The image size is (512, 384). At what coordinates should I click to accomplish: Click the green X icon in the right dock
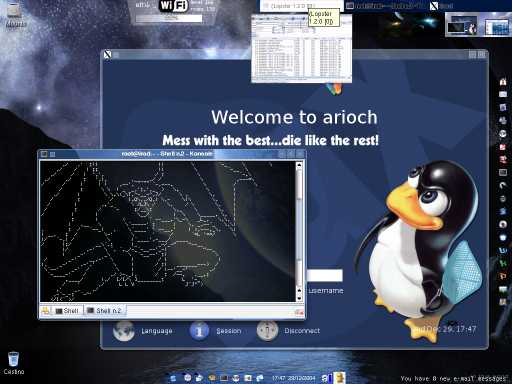(503, 263)
